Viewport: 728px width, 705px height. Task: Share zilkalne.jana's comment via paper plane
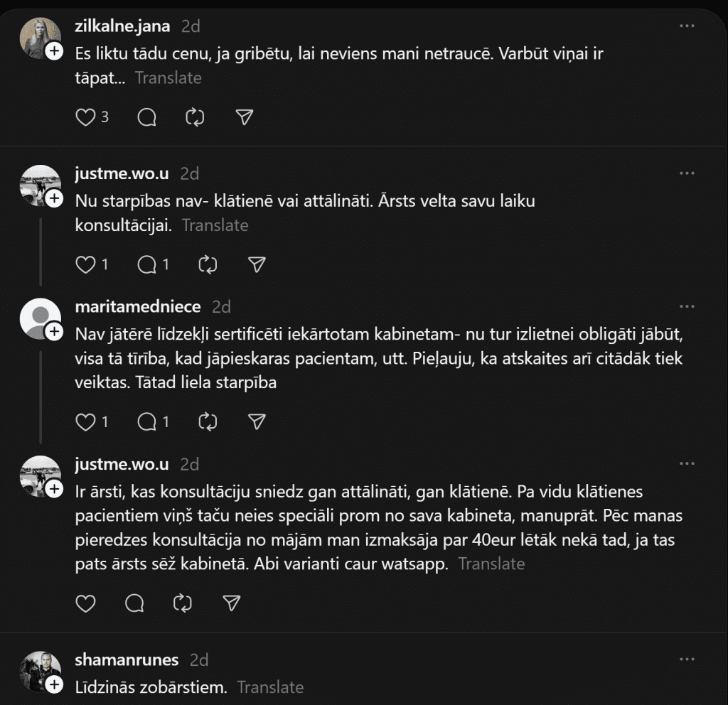(x=244, y=117)
